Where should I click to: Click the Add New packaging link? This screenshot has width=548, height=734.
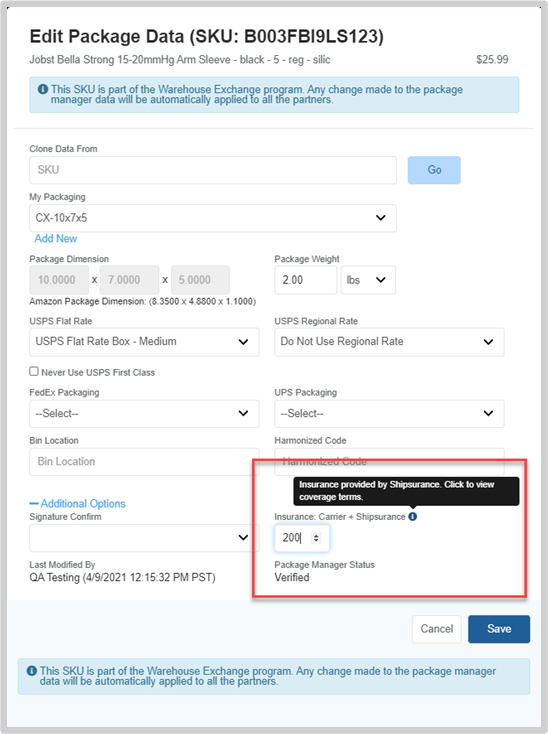point(56,239)
